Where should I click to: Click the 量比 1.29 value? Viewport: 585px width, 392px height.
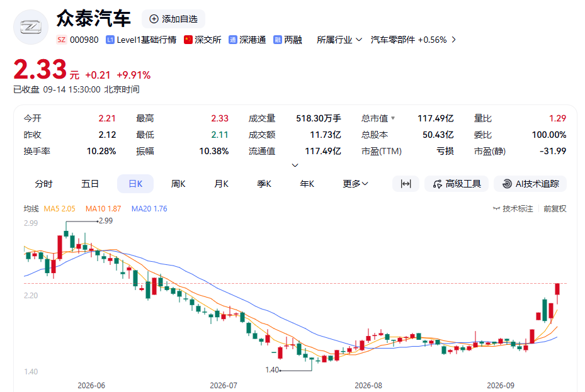[x=558, y=118]
